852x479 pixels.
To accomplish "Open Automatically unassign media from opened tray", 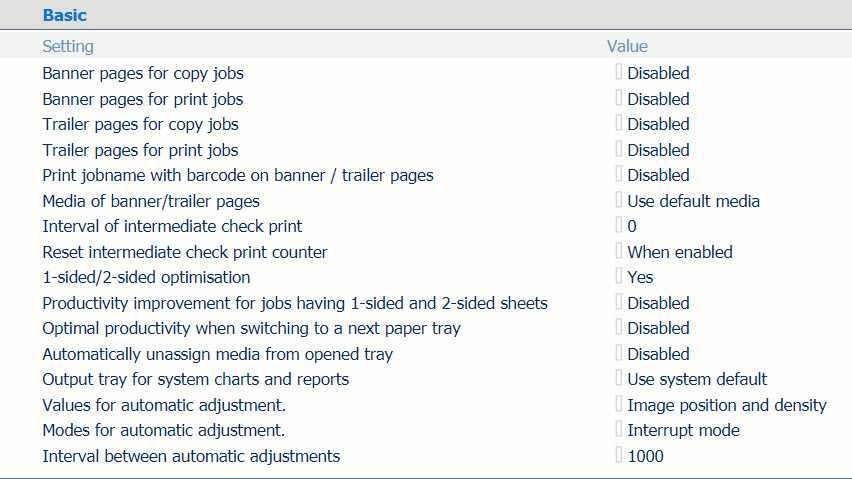I will pyautogui.click(x=217, y=354).
